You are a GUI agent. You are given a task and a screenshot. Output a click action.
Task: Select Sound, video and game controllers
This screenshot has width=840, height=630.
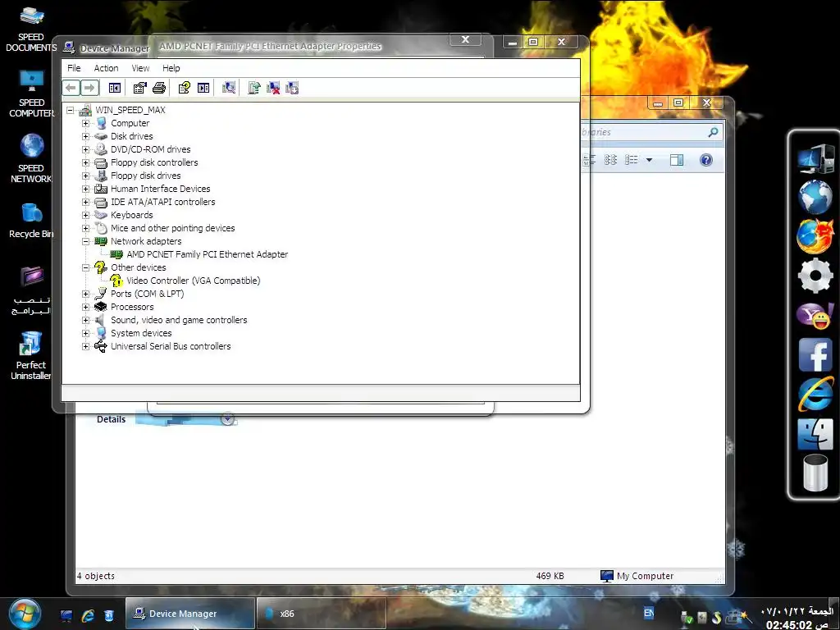[179, 320]
